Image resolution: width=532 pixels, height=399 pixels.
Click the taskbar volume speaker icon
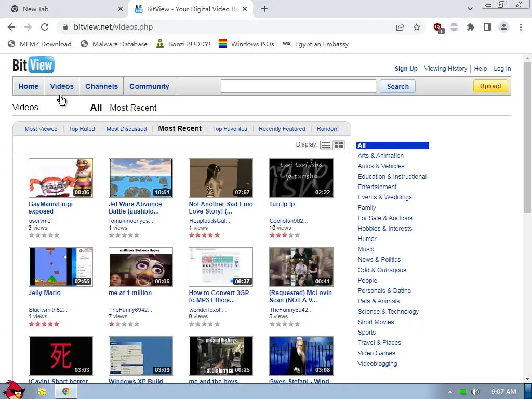pos(475,392)
